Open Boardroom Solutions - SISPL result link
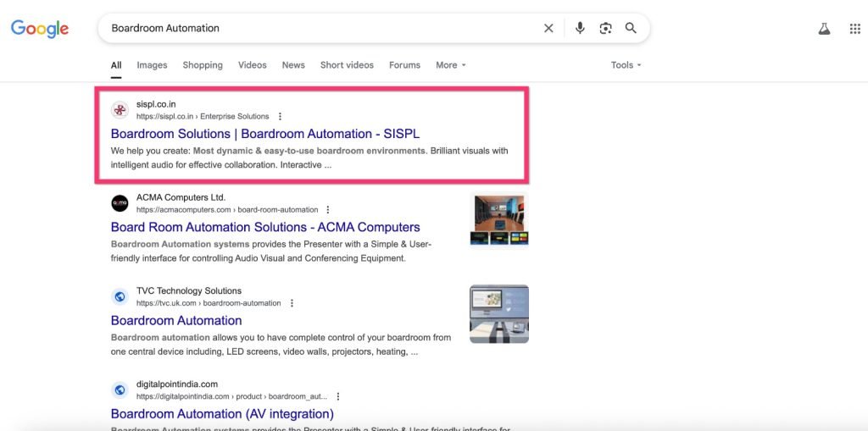The image size is (868, 431). click(x=265, y=134)
